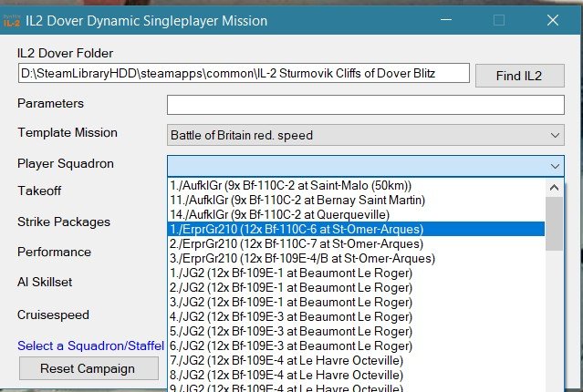This screenshot has height=392, width=583.
Task: Click the Parameters input field
Action: pos(366,105)
